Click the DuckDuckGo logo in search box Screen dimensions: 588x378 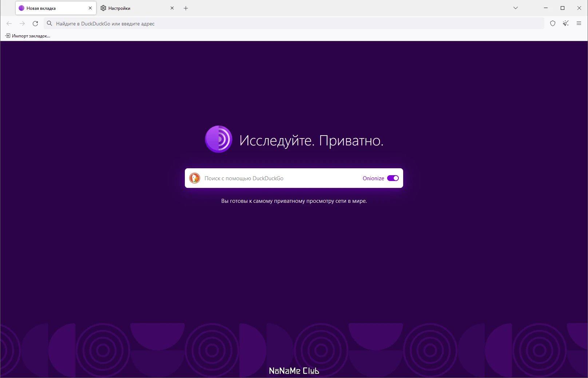point(195,178)
